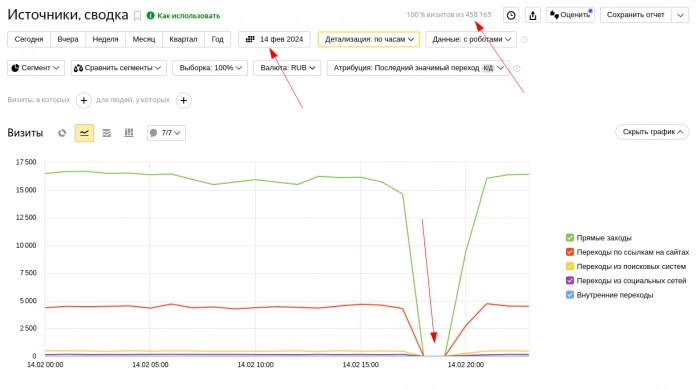The width and height of the screenshot is (700, 390).
Task: Select the "Месяц" period tab
Action: [144, 39]
